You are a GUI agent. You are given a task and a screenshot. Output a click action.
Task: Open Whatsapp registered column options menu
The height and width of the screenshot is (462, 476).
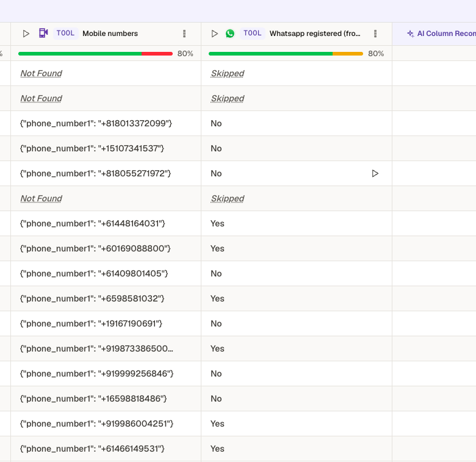(375, 34)
